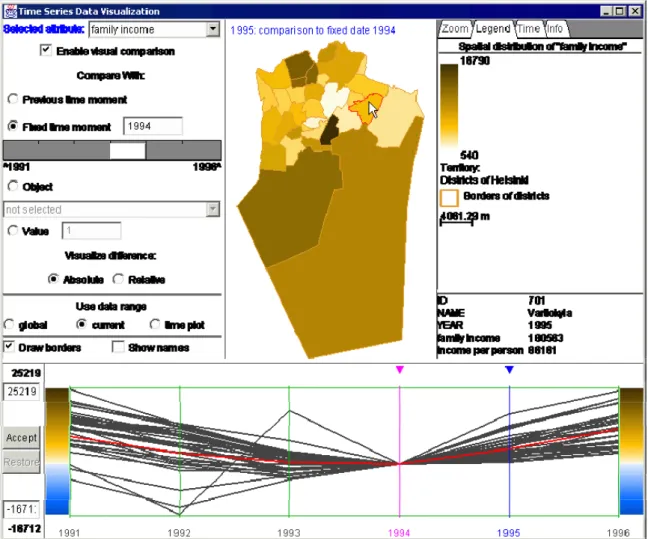Viewport: 648px width, 539px height.
Task: Click the darkest small district on map
Action: [x=329, y=130]
